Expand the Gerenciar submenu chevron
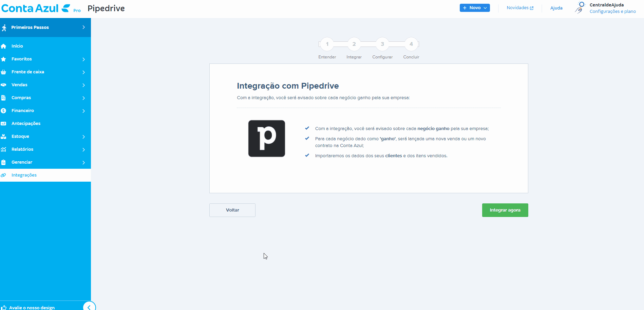Image resolution: width=644 pixels, height=310 pixels. [x=83, y=162]
